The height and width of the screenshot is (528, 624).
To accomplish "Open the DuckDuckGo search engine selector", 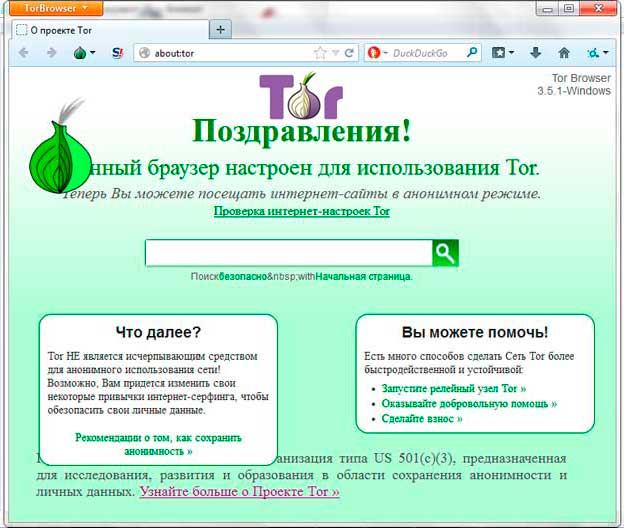I will click(x=377, y=53).
